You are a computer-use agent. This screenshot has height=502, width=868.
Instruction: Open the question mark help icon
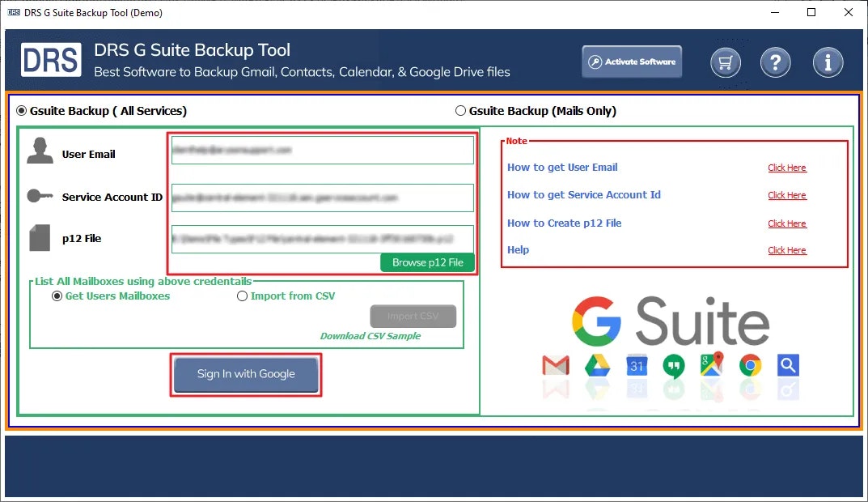pyautogui.click(x=775, y=62)
